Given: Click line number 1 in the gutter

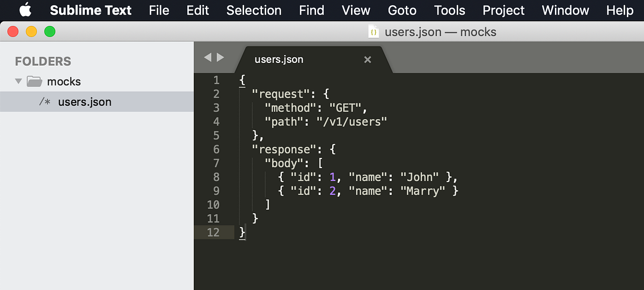Looking at the screenshot, I should click(x=216, y=81).
